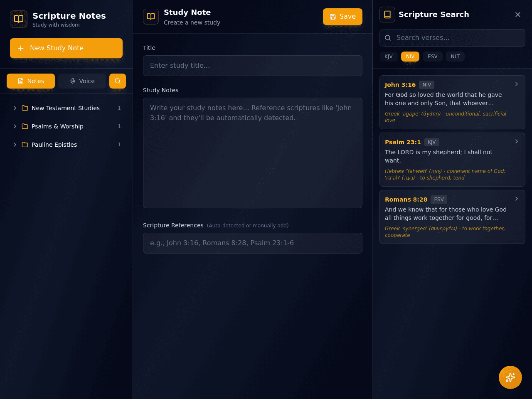
Task: Open the sparkle AI assistant floating button
Action: coord(510,377)
